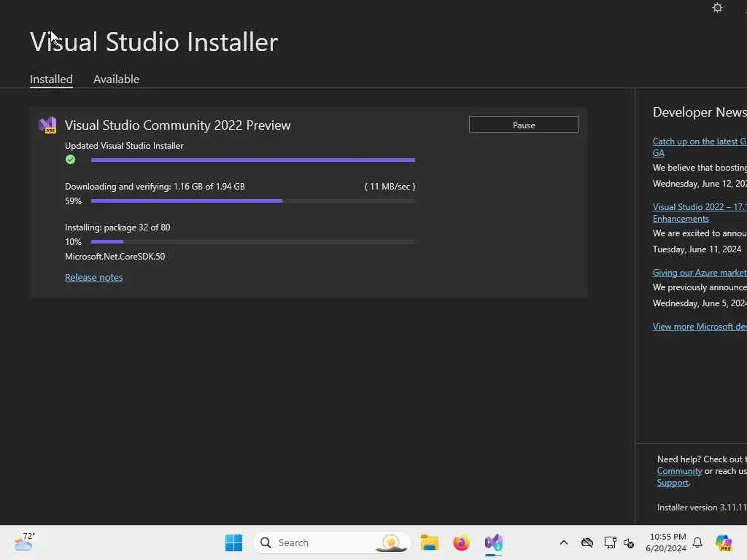747x560 pixels.
Task: Click 'Downloading and verifying: 1.16 GB of 1.94 GB'
Action: point(155,187)
